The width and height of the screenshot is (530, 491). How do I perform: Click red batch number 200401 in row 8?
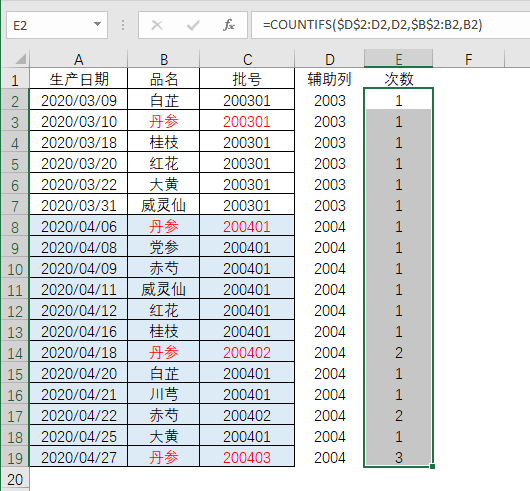pos(247,226)
